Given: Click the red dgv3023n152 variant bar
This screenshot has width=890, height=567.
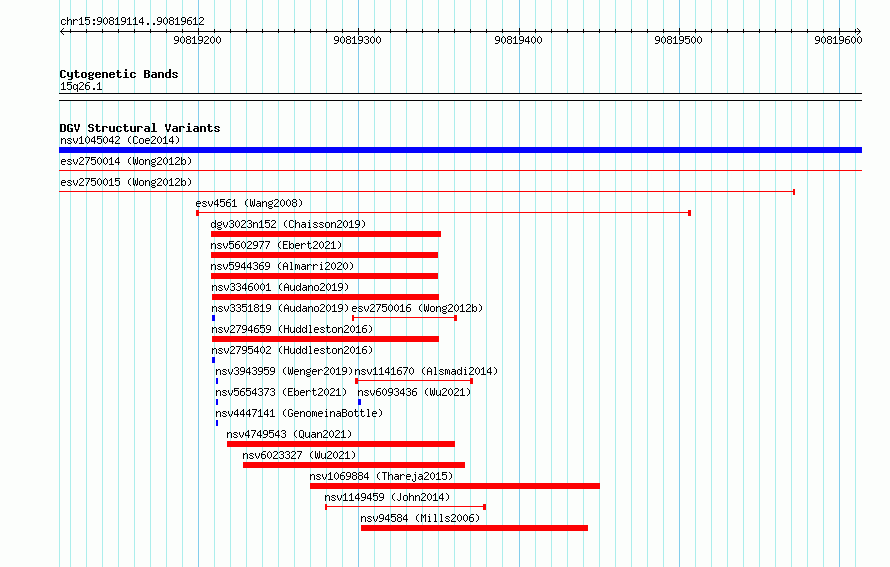Looking at the screenshot, I should pyautogui.click(x=326, y=234).
